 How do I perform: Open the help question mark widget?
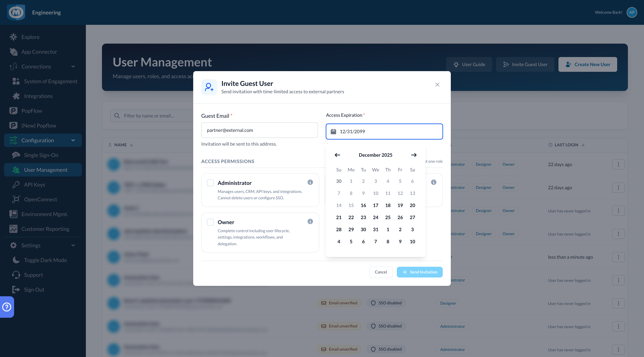coord(7,307)
